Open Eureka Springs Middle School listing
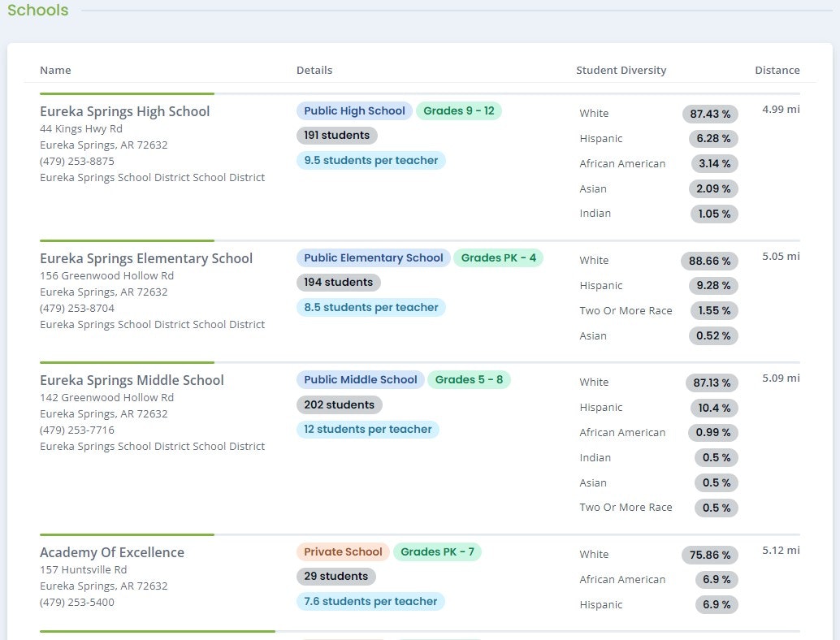Screen dimensions: 840x640 click(x=132, y=380)
